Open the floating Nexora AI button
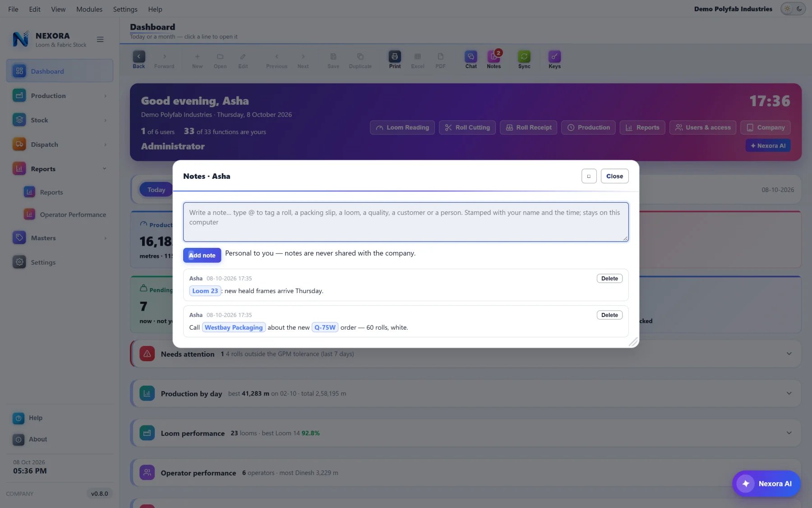The height and width of the screenshot is (508, 812). coord(766,484)
